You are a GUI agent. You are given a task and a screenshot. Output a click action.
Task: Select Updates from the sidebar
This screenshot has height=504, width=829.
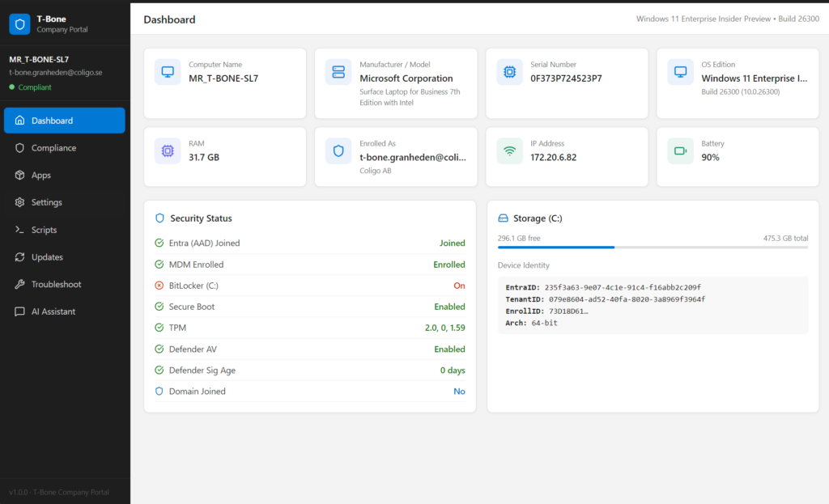click(x=47, y=257)
